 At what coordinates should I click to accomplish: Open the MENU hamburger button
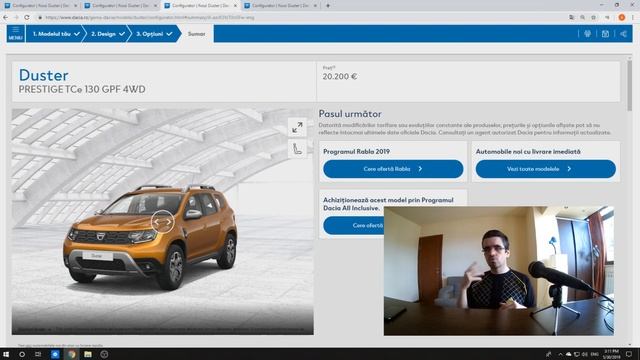[16, 33]
